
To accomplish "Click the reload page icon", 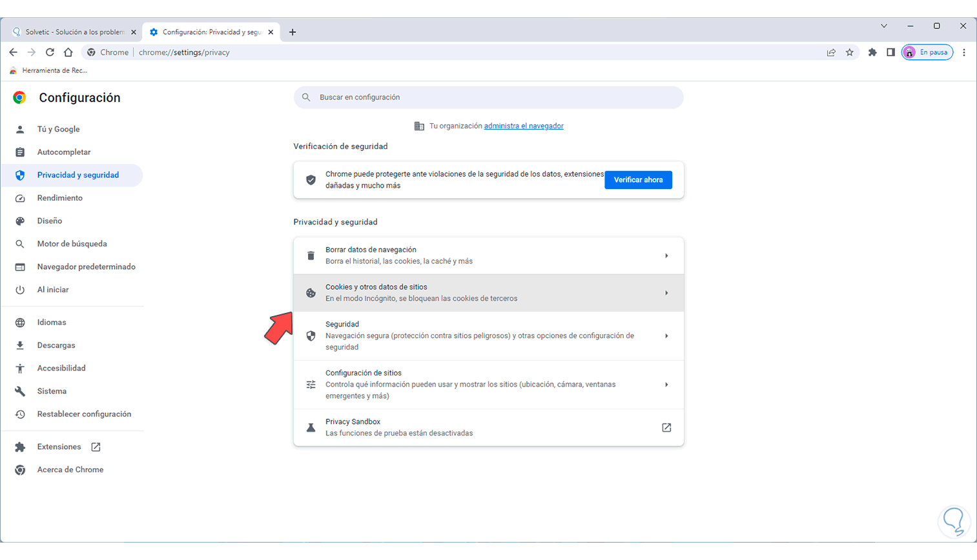I will point(50,52).
